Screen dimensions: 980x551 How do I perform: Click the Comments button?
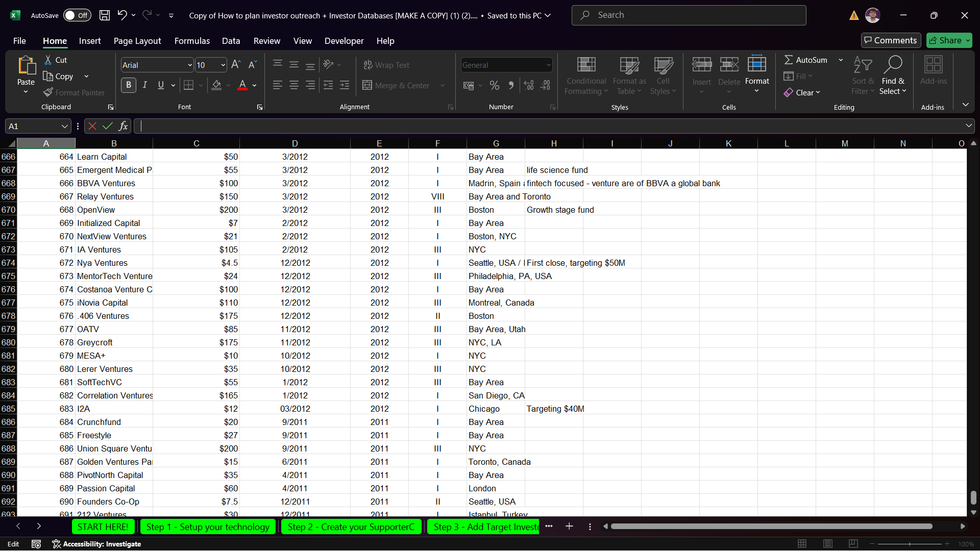[x=891, y=40]
